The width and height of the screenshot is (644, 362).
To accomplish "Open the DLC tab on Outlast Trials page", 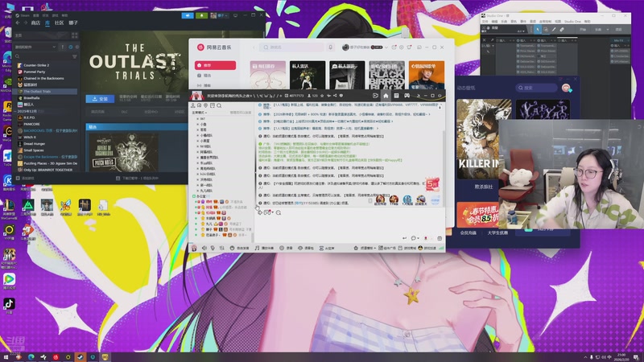I will (124, 112).
